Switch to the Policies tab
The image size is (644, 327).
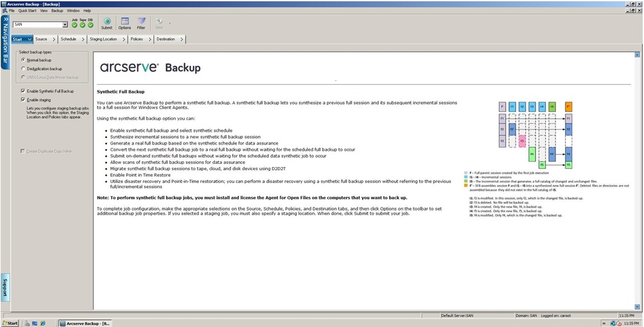(x=141, y=39)
